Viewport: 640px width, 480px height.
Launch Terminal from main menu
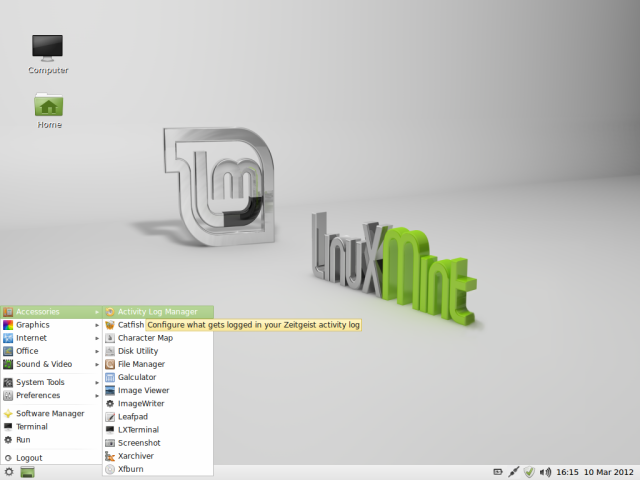pyautogui.click(x=51, y=427)
